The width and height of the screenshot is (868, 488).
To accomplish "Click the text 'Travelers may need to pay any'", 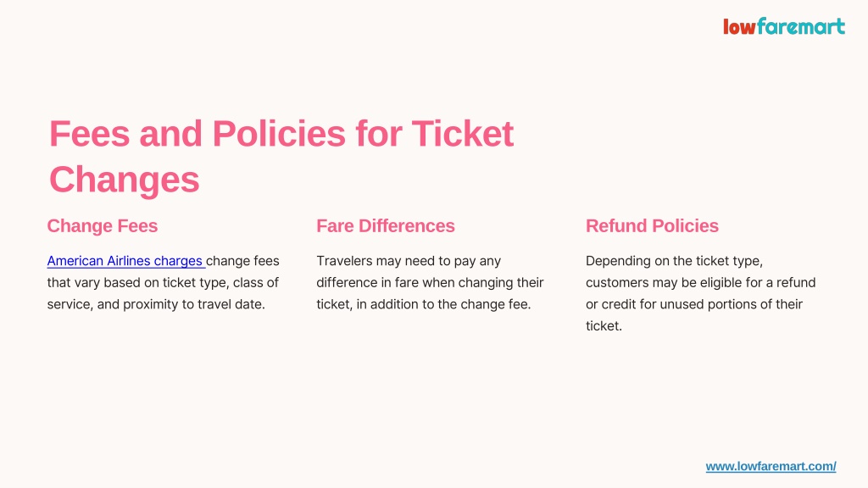I will (409, 261).
